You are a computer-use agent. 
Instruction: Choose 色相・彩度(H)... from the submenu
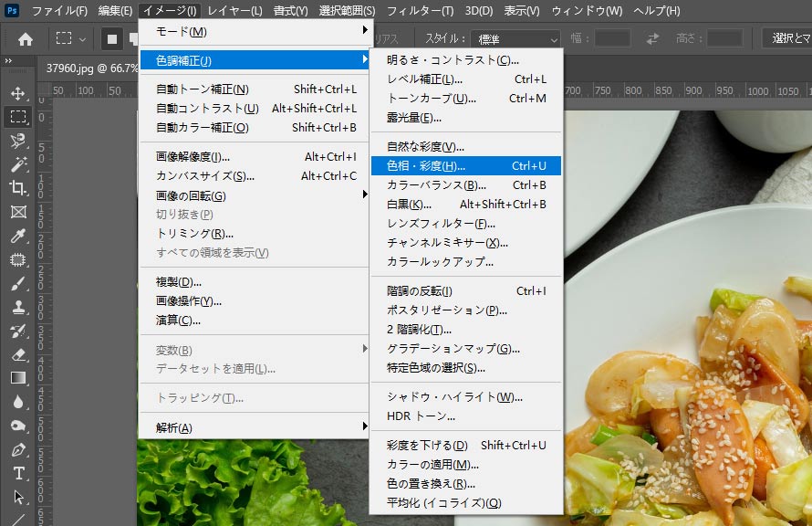tap(466, 166)
